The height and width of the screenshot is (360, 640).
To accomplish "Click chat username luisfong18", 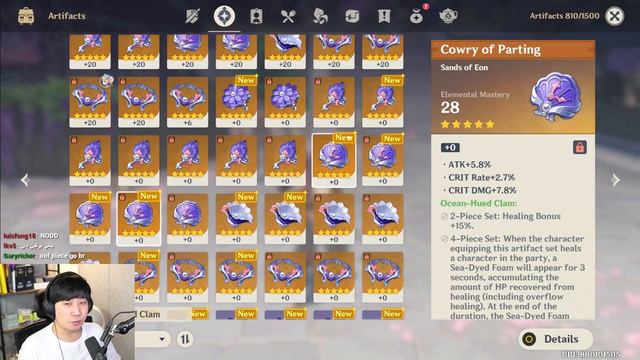I will (20, 236).
